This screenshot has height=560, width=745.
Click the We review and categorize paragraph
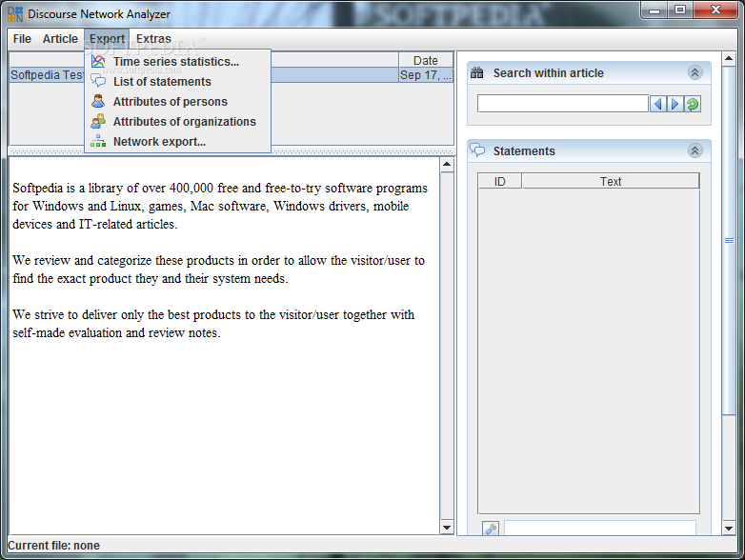click(x=218, y=270)
